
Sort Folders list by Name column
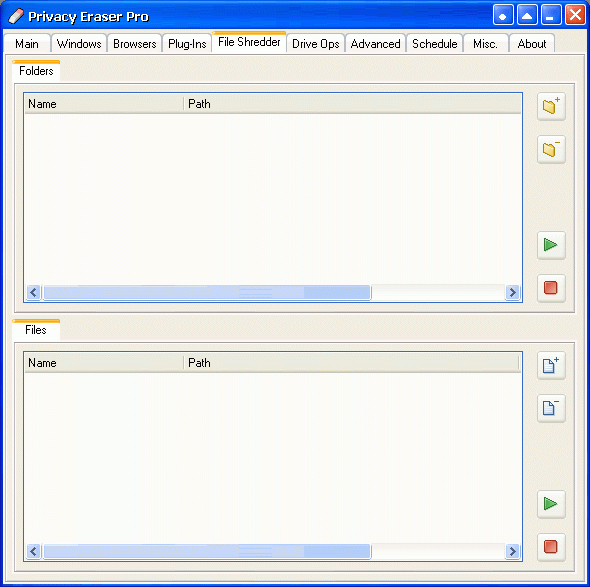(104, 103)
